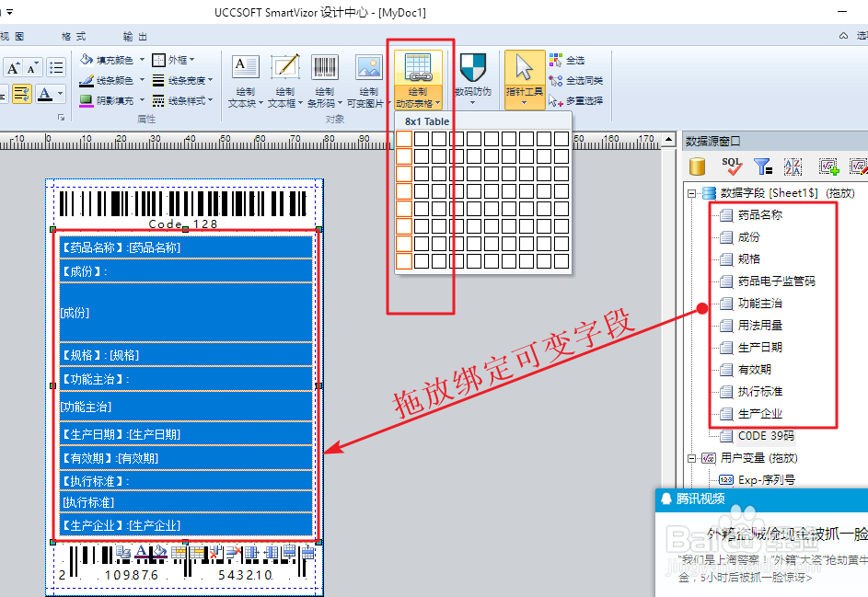The height and width of the screenshot is (597, 868).
Task: Click the delete row icon in table toolbar
Action: pos(234,552)
